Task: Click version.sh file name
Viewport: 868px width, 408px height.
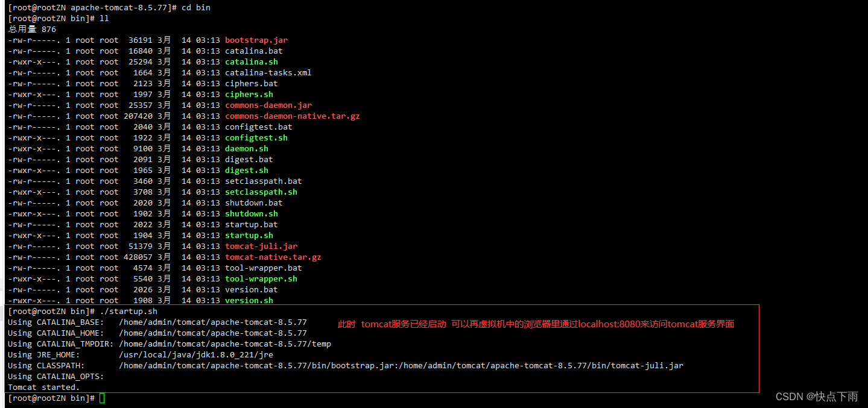Action: (x=249, y=300)
